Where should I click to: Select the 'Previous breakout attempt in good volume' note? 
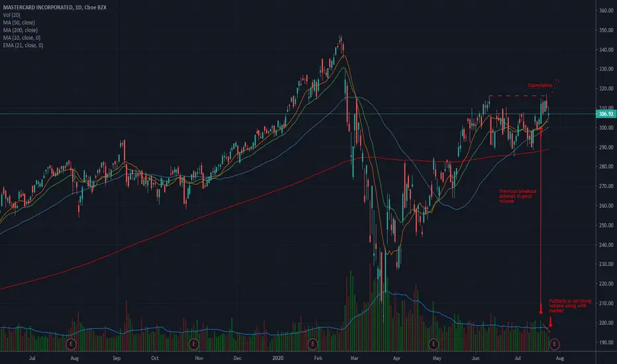click(518, 196)
